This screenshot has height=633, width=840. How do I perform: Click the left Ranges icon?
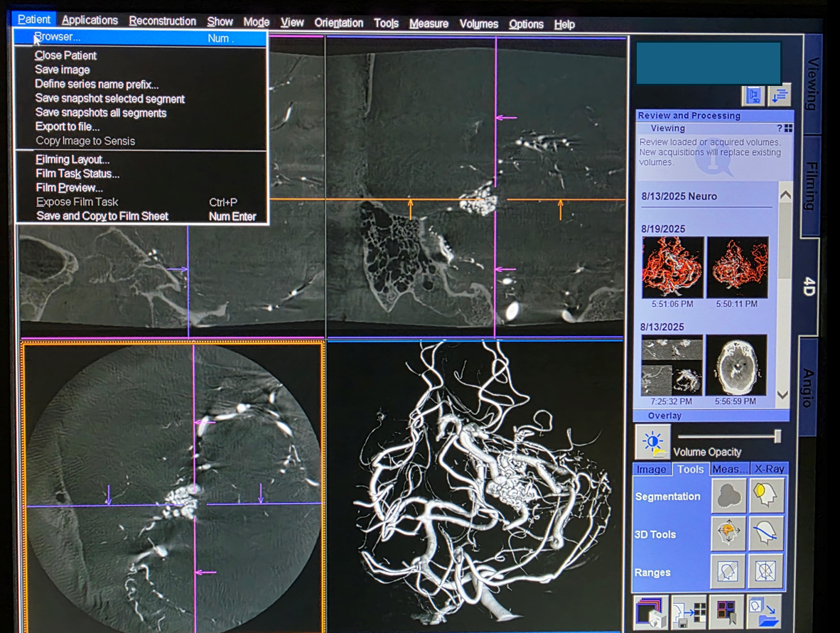(728, 571)
